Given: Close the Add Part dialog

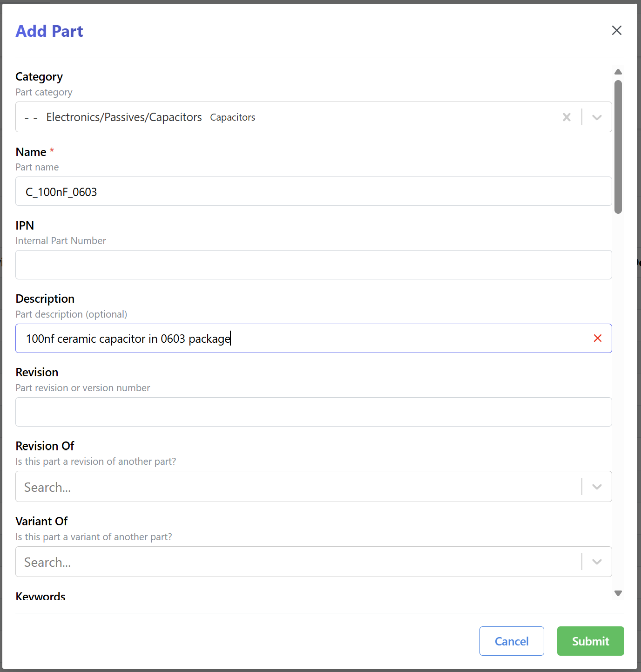Looking at the screenshot, I should pos(616,31).
